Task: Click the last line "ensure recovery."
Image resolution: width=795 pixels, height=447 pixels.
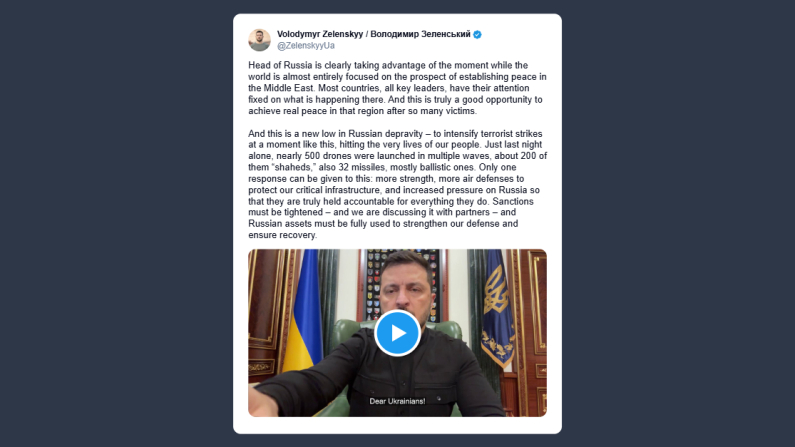Action: [282, 235]
